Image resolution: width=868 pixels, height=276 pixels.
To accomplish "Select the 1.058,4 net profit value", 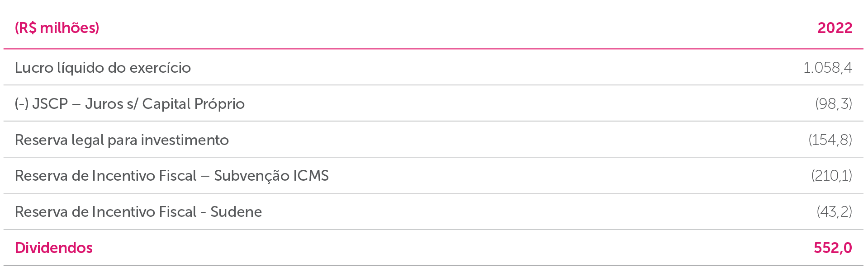I will click(x=827, y=68).
